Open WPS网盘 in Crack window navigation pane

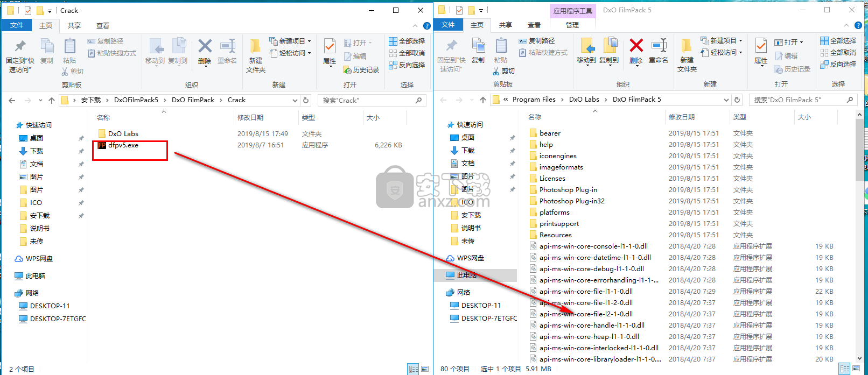(39, 259)
